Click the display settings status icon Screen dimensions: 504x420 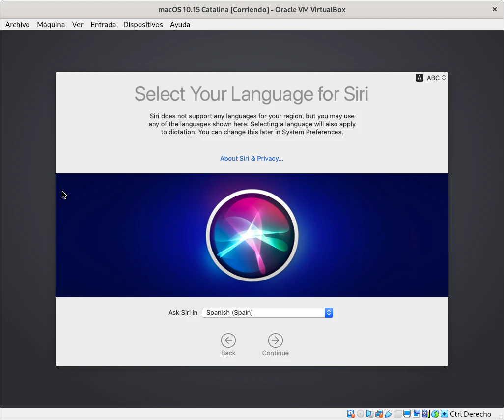pyautogui.click(x=407, y=414)
